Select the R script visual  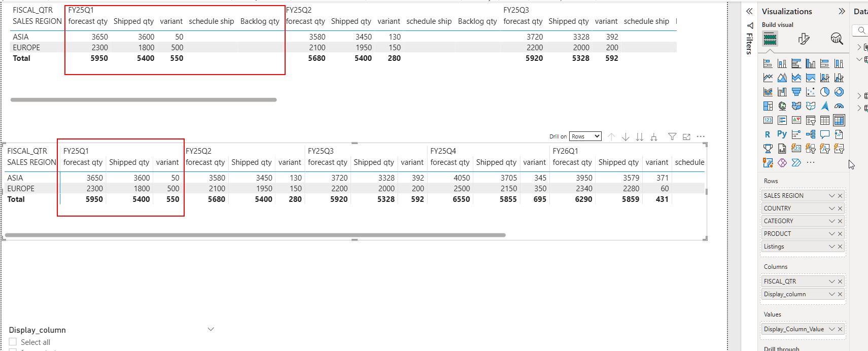pyautogui.click(x=768, y=134)
